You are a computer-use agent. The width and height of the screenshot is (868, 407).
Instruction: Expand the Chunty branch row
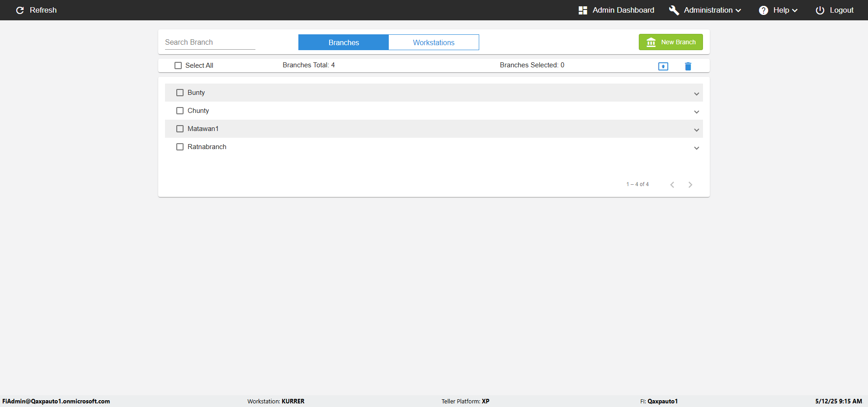[x=697, y=112]
